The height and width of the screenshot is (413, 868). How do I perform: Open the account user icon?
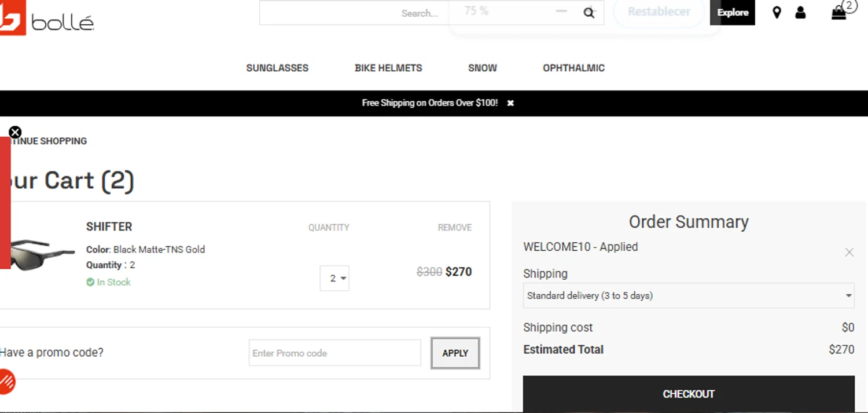(800, 12)
